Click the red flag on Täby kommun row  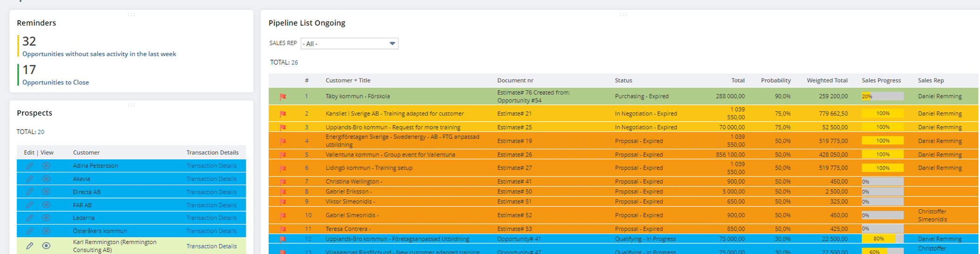[283, 96]
